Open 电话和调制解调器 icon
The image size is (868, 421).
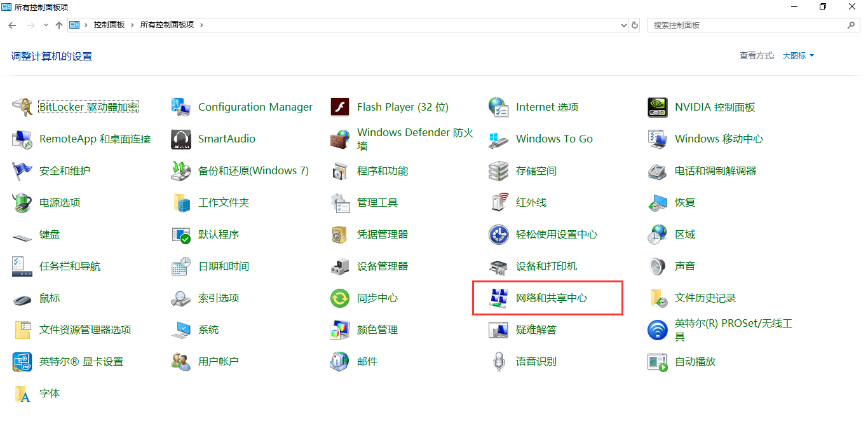[x=658, y=170]
